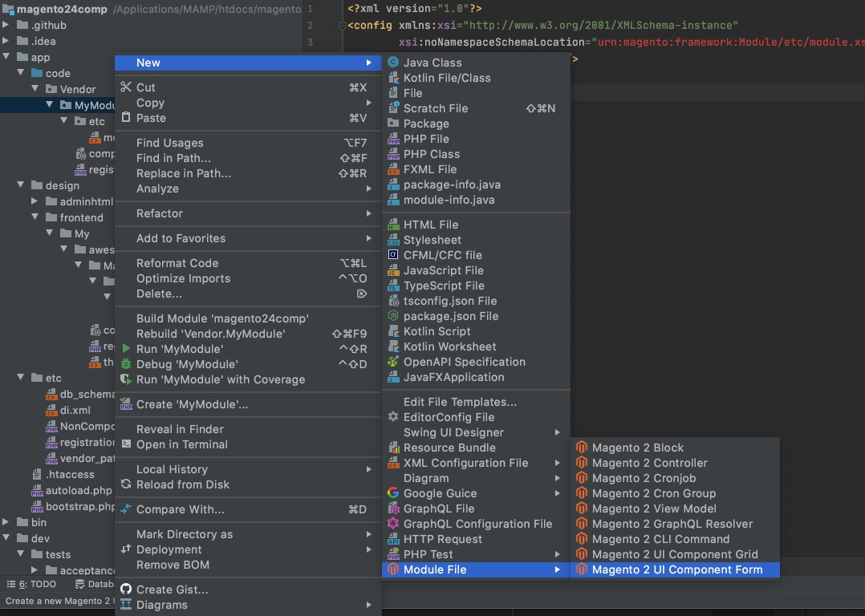Select Reformat Code from context menu
This screenshot has width=865, height=616.
tap(177, 263)
